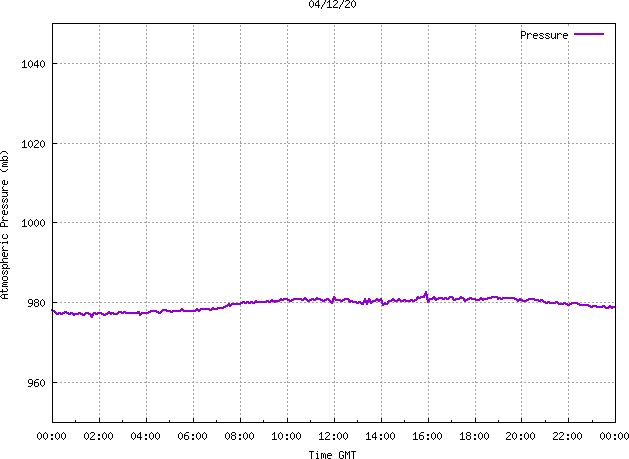Click the 14:00 time axis label
The image size is (629, 459).
[380, 436]
